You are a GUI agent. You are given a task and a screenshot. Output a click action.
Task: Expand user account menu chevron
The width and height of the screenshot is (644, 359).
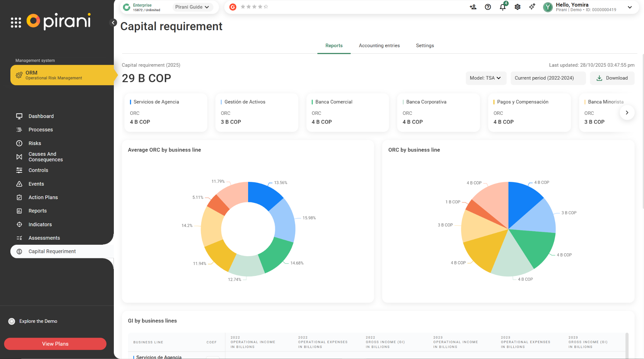[630, 7]
